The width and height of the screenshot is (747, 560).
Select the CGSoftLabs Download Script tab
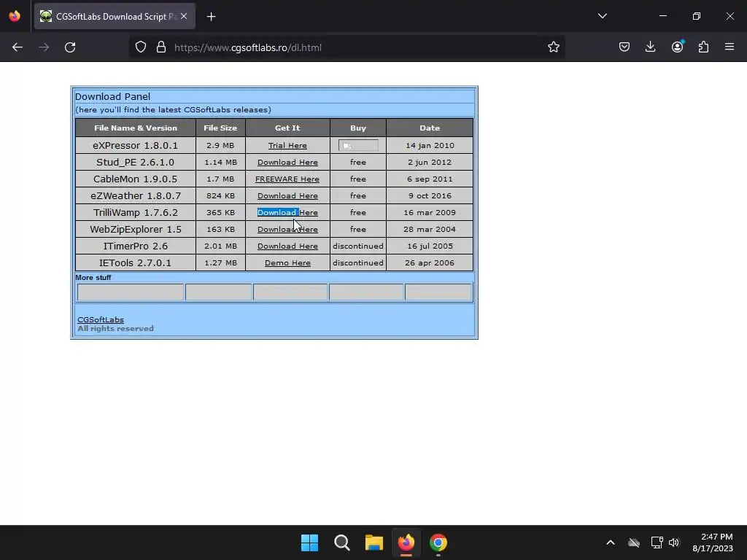pyautogui.click(x=115, y=16)
